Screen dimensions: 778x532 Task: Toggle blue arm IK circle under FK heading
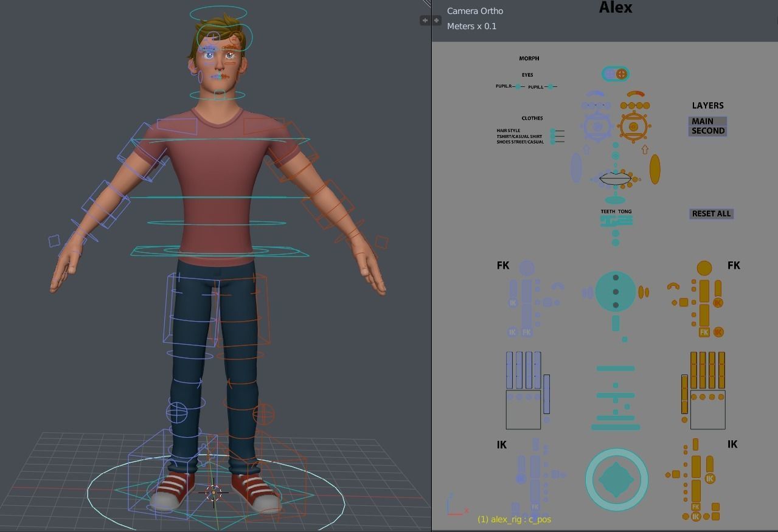pyautogui.click(x=513, y=302)
